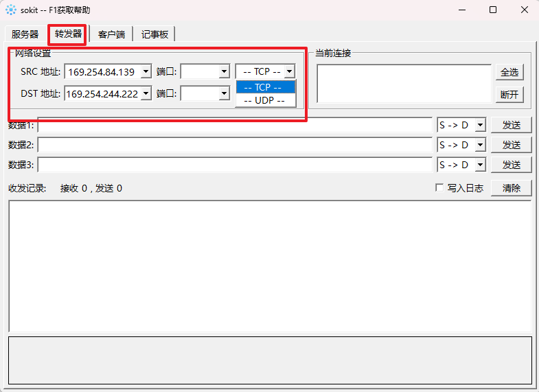
Task: Switch to the 转发器 tab
Action: tap(68, 34)
